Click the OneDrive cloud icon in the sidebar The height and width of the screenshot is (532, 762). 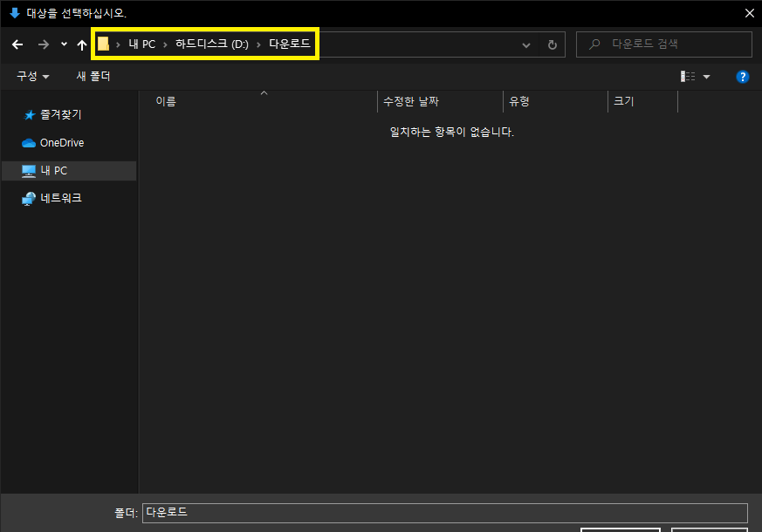click(x=28, y=142)
